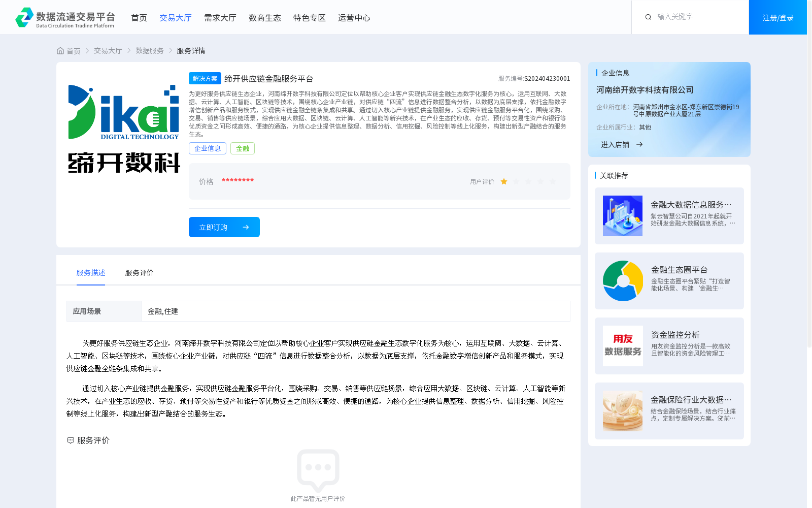Open the 特色专区 menu item

[x=310, y=18]
